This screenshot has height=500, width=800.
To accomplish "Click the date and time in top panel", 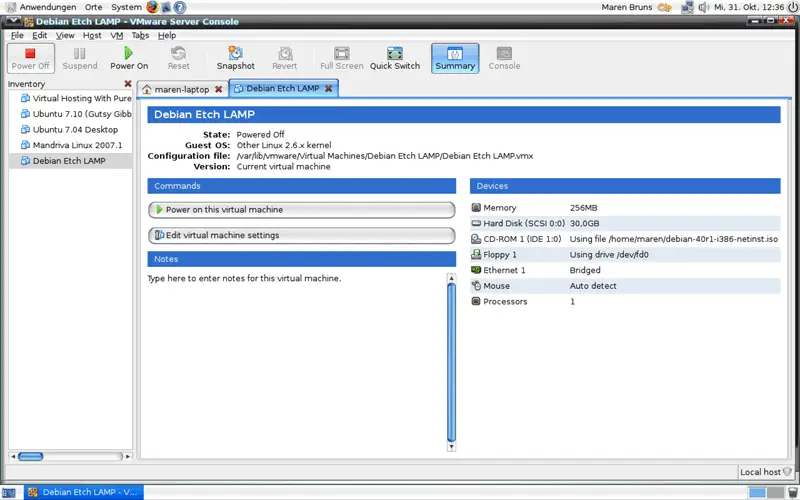I will pyautogui.click(x=749, y=7).
